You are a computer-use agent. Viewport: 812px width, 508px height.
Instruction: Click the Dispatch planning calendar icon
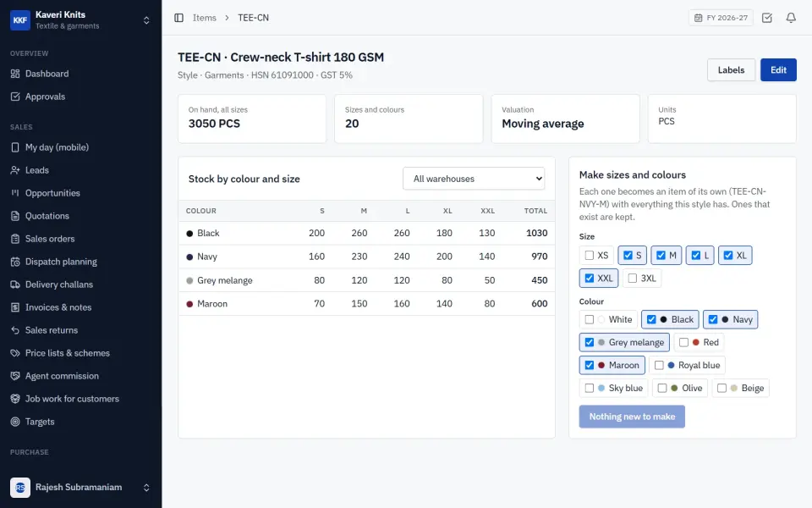coord(15,262)
